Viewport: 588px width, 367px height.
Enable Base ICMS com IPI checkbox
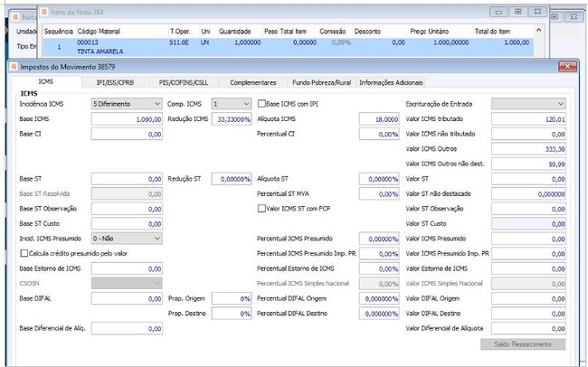tap(261, 104)
